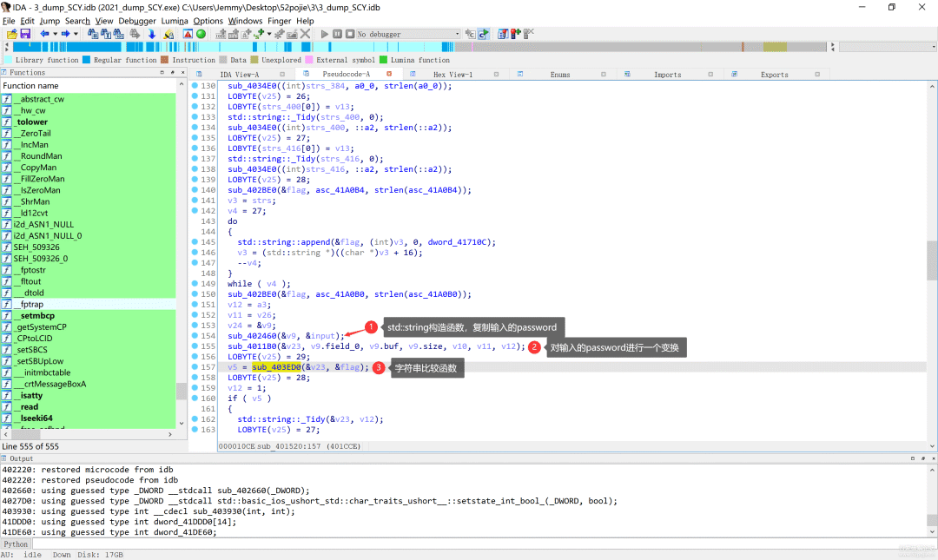This screenshot has width=938, height=560.
Task: Close the Pseudocode-A tab
Action: 389,75
